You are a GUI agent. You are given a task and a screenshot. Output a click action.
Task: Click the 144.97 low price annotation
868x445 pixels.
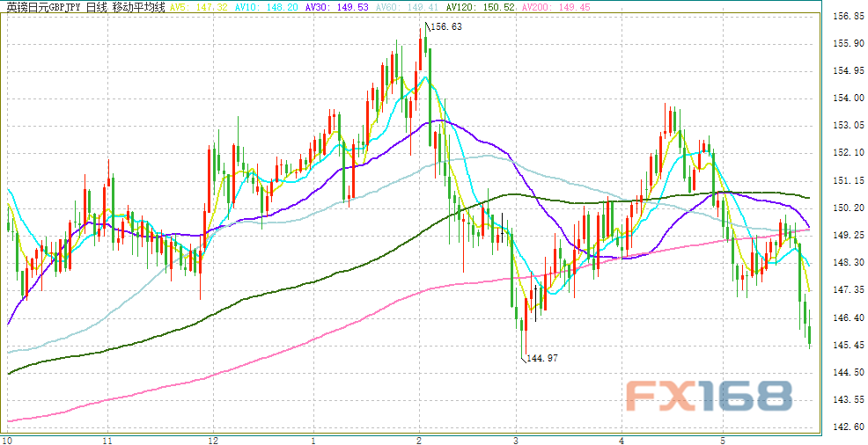pos(543,359)
